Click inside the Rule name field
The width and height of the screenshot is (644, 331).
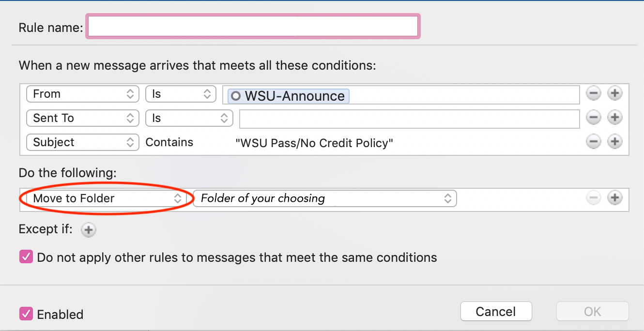[x=253, y=27]
